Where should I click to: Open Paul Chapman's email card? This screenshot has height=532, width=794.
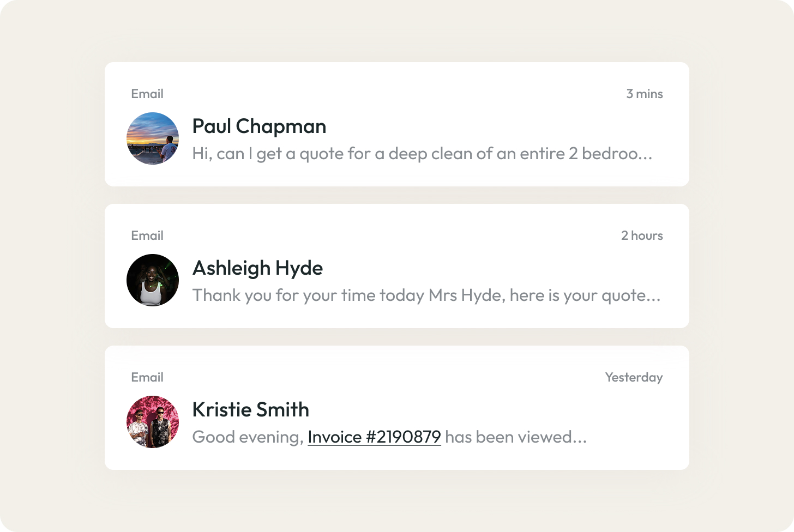click(397, 124)
